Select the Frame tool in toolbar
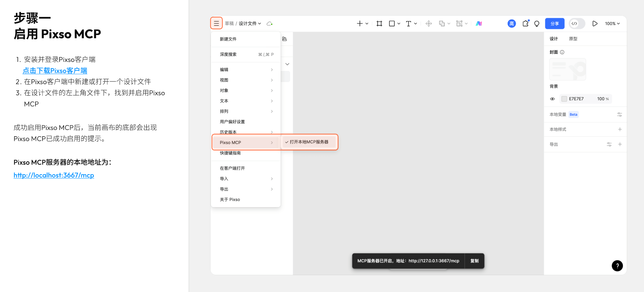This screenshot has width=644, height=292. [379, 23]
